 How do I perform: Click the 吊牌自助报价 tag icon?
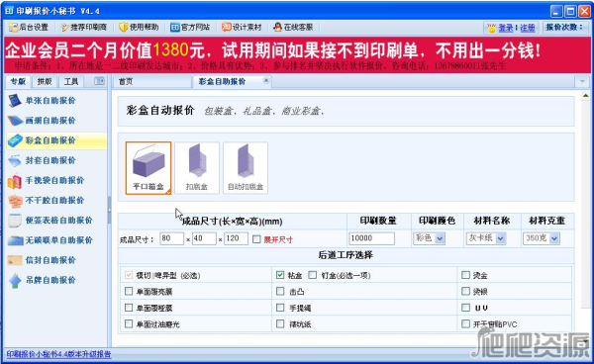point(15,280)
